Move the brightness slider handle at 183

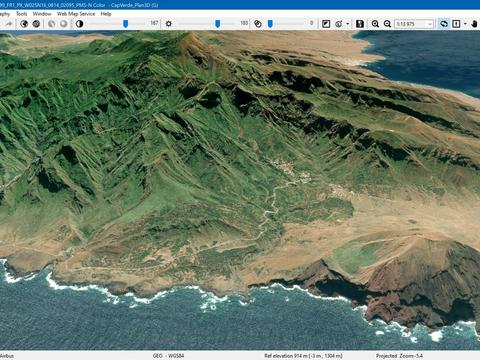[x=217, y=24]
